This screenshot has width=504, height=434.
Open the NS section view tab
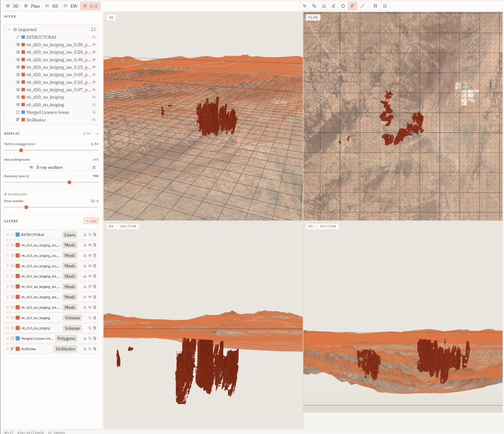tap(52, 6)
